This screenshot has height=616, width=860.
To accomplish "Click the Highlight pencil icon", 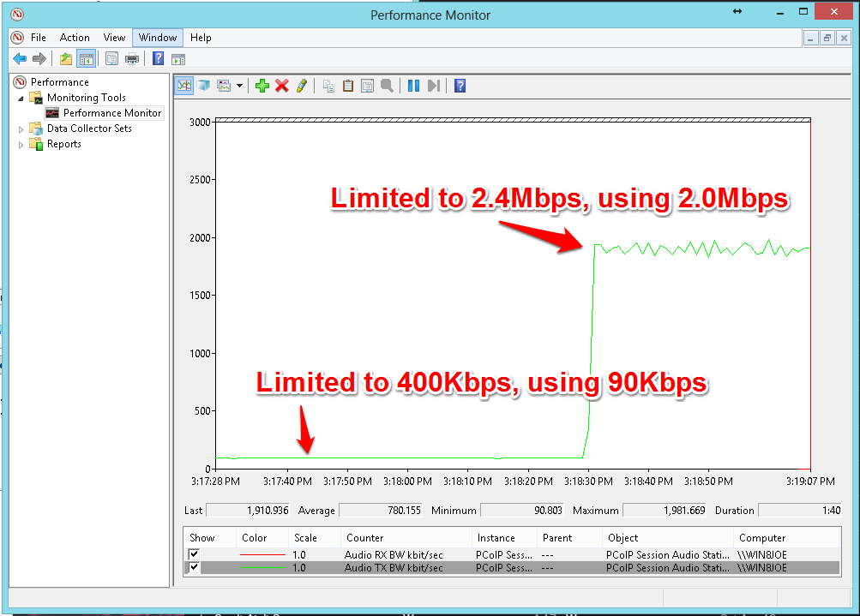I will (x=301, y=86).
